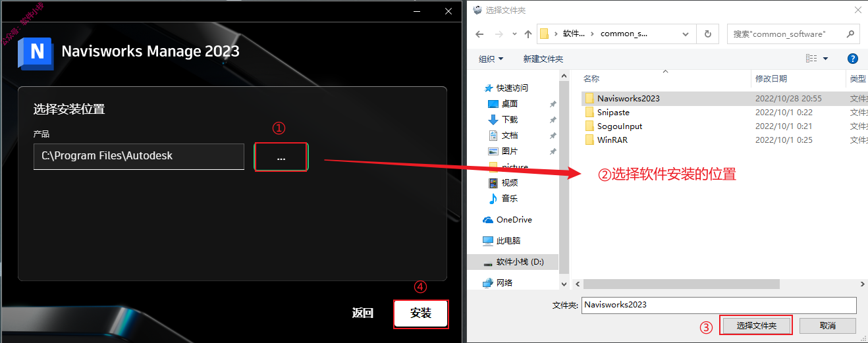Click the 安装 install button
This screenshot has height=343, width=868.
421,313
